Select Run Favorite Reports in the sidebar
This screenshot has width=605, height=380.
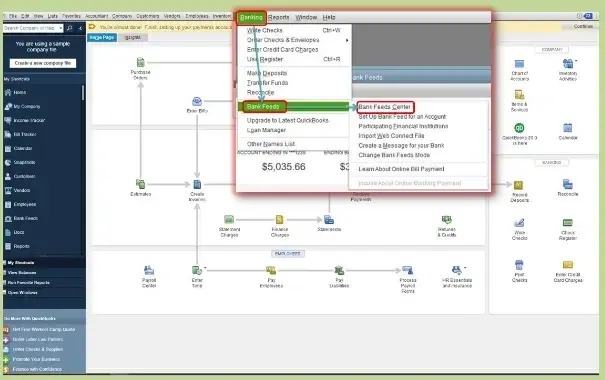29,283
